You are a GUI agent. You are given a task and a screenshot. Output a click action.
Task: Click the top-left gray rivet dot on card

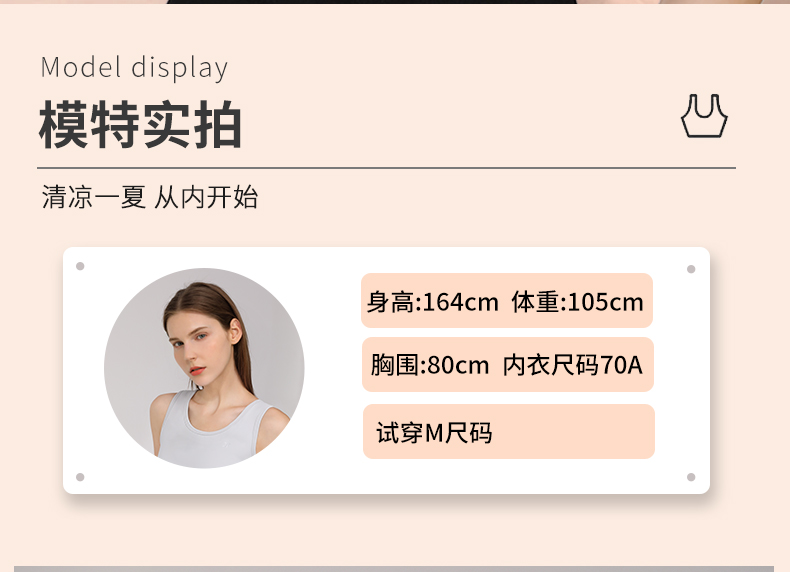click(x=80, y=266)
